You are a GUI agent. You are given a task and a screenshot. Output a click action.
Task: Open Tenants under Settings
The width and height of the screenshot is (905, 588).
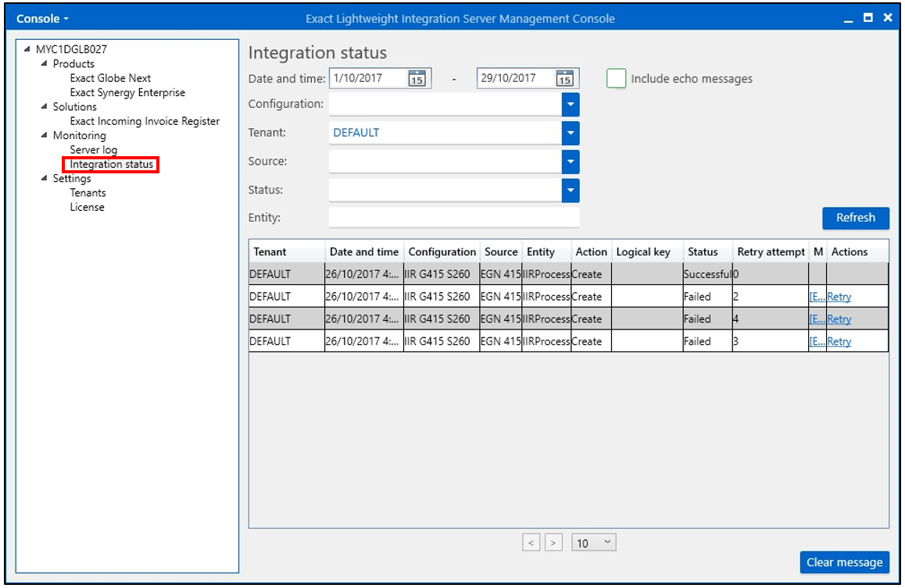[x=88, y=193]
